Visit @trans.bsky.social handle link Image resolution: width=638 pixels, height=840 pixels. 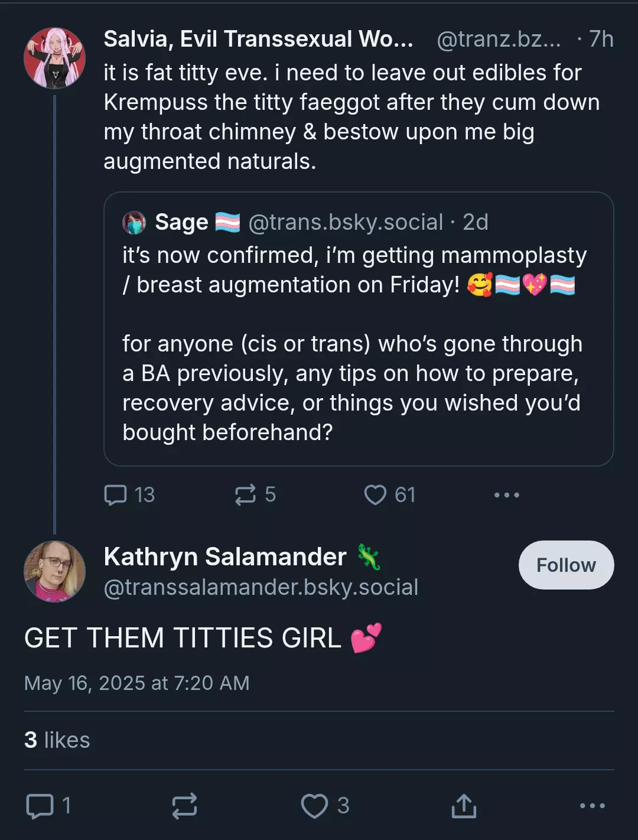click(x=346, y=222)
